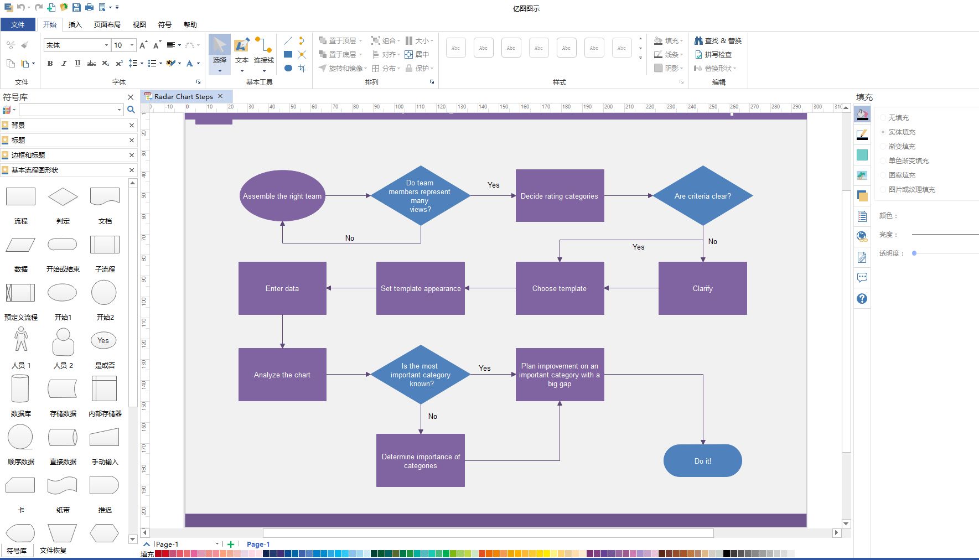
Task: Open fill paint bucket panel icon
Action: point(862,115)
